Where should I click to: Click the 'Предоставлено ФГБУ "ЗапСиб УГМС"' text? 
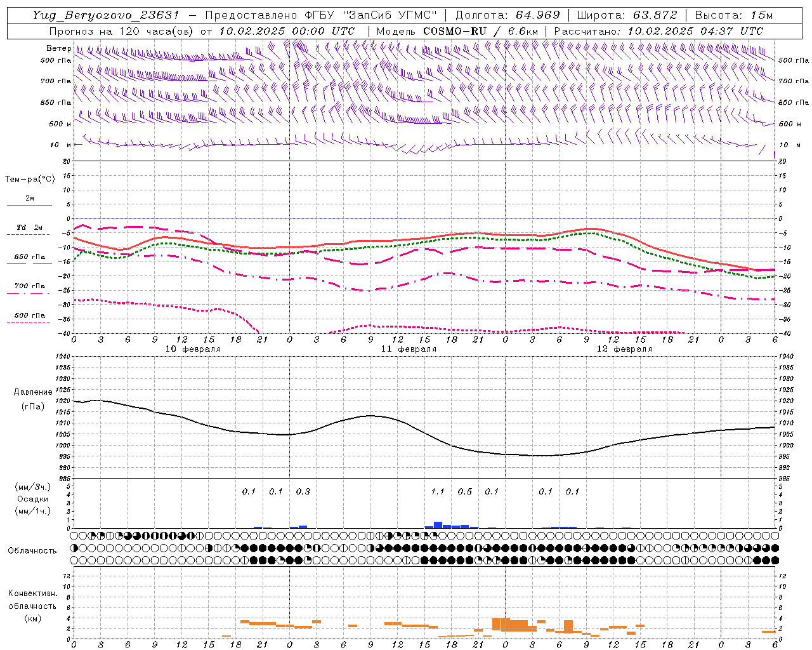point(322,15)
